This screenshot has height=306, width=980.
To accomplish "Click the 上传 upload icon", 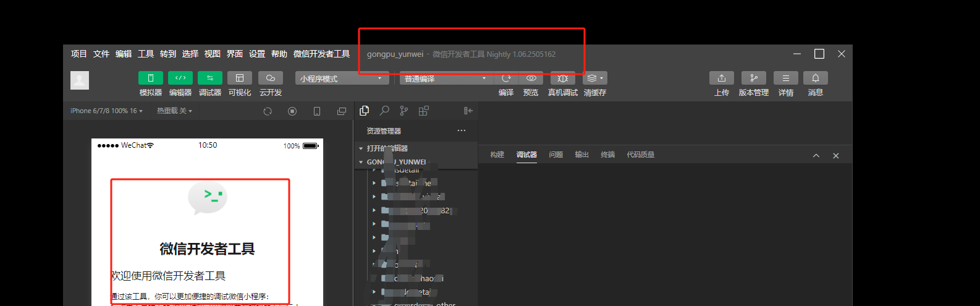I will tap(722, 78).
